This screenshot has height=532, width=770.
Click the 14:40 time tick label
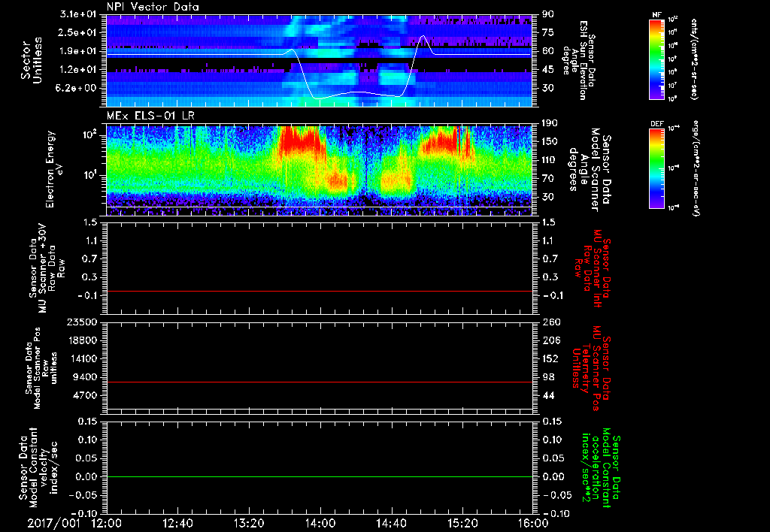coord(391,523)
